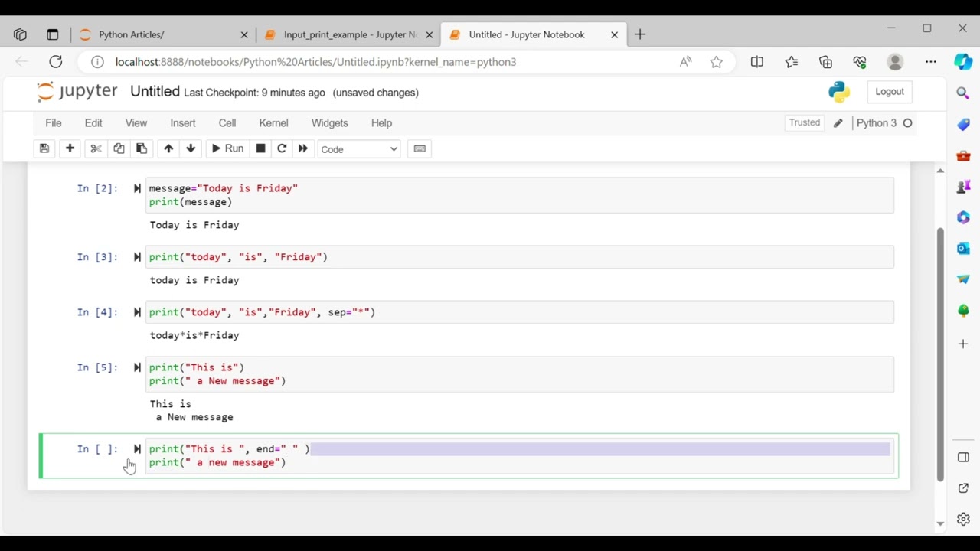Open sidebar search magnifier icon
980x551 pixels.
click(x=963, y=93)
